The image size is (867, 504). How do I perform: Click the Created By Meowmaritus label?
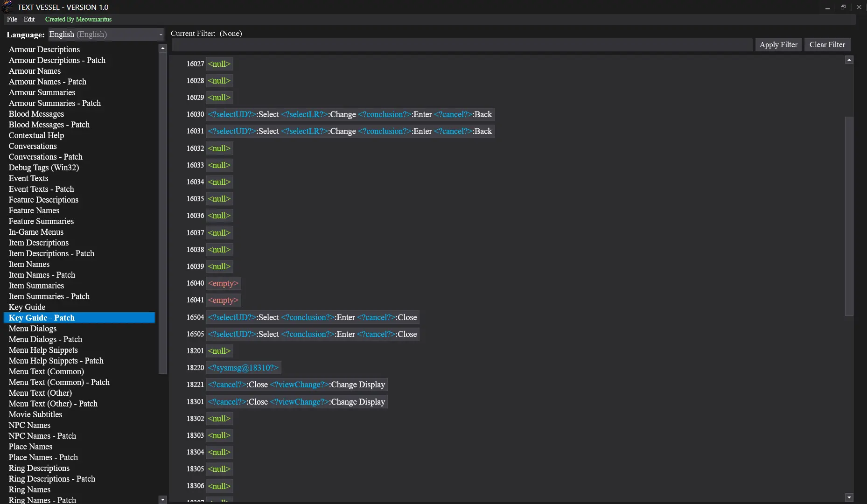click(78, 19)
